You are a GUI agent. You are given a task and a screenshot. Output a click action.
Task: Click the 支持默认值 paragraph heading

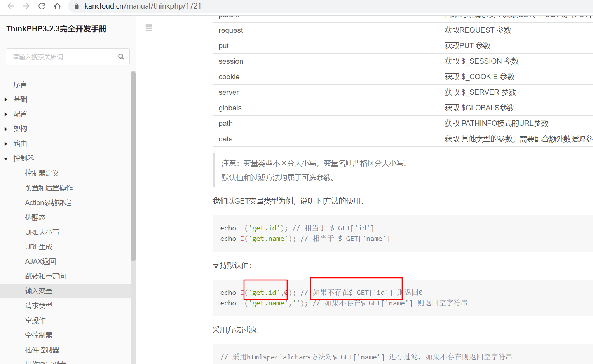tap(232, 265)
